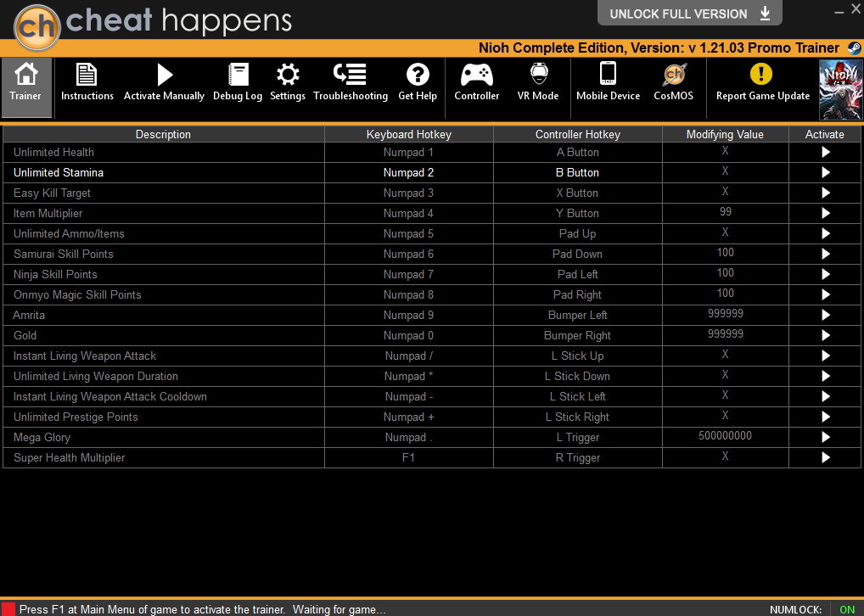Click the Report Game Update warning icon
864x616 pixels.
(761, 74)
